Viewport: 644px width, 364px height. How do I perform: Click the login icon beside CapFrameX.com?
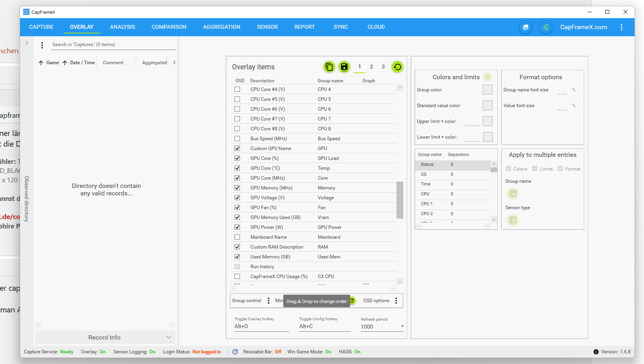pos(546,27)
